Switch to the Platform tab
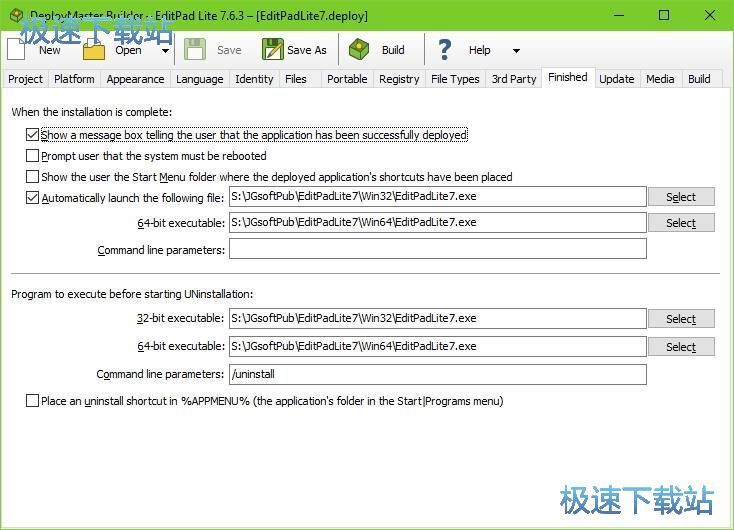The height and width of the screenshot is (530, 734). tap(74, 79)
